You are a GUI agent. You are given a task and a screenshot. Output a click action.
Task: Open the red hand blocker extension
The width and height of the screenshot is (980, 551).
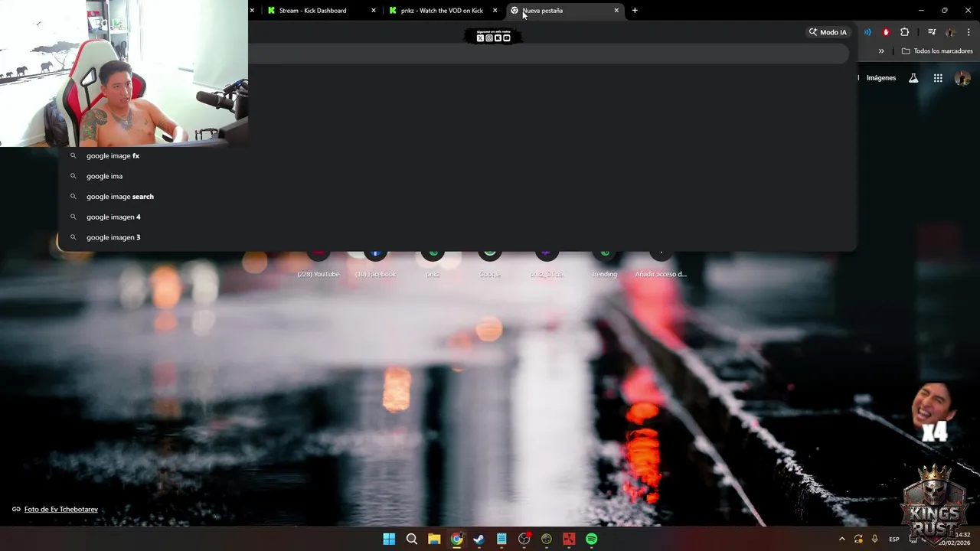pos(886,32)
